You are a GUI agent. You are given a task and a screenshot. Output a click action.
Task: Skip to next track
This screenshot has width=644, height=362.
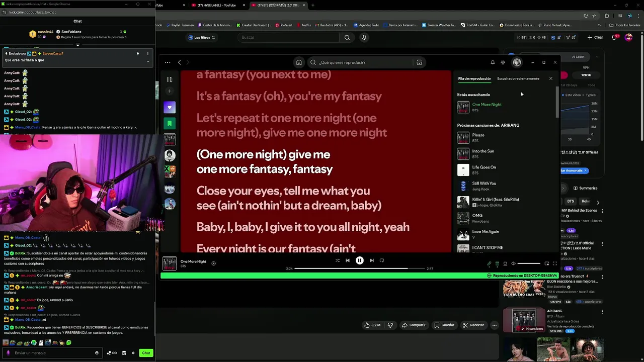tap(372, 260)
